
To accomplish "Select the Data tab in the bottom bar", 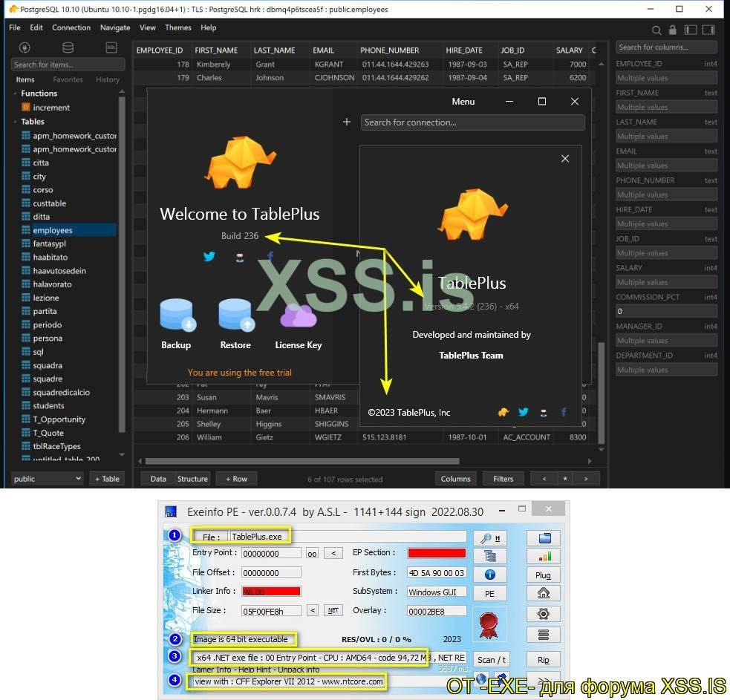I will coord(158,479).
